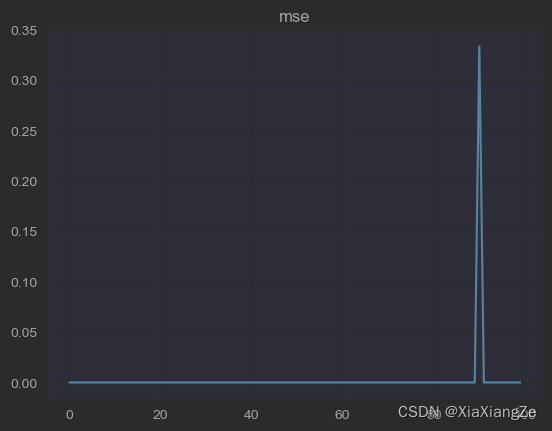Click the 'mse' chart title
The image size is (552, 431).
pos(294,17)
